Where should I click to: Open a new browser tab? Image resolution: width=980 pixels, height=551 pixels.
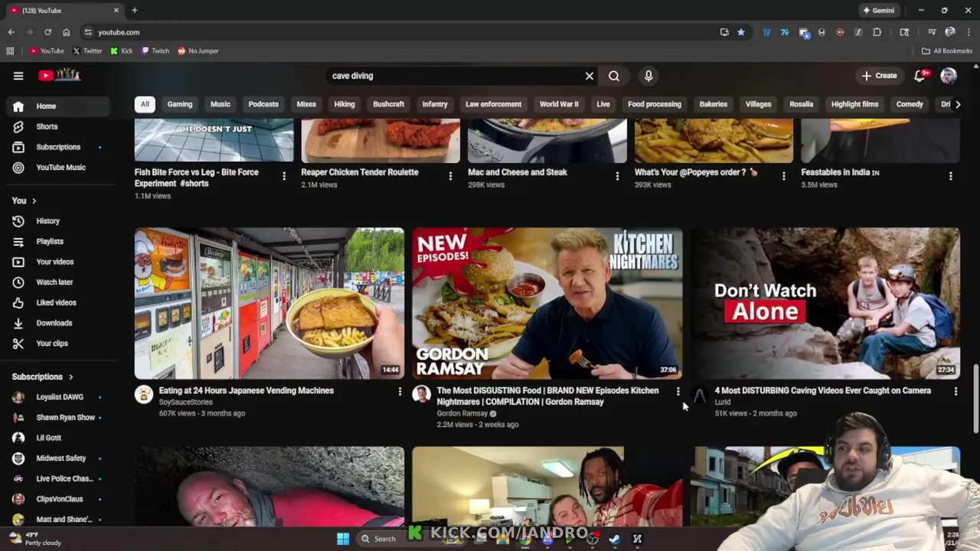click(x=135, y=11)
